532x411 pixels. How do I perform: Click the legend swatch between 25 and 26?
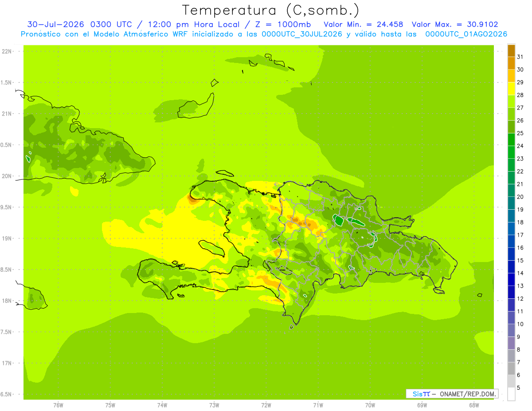coord(511,127)
